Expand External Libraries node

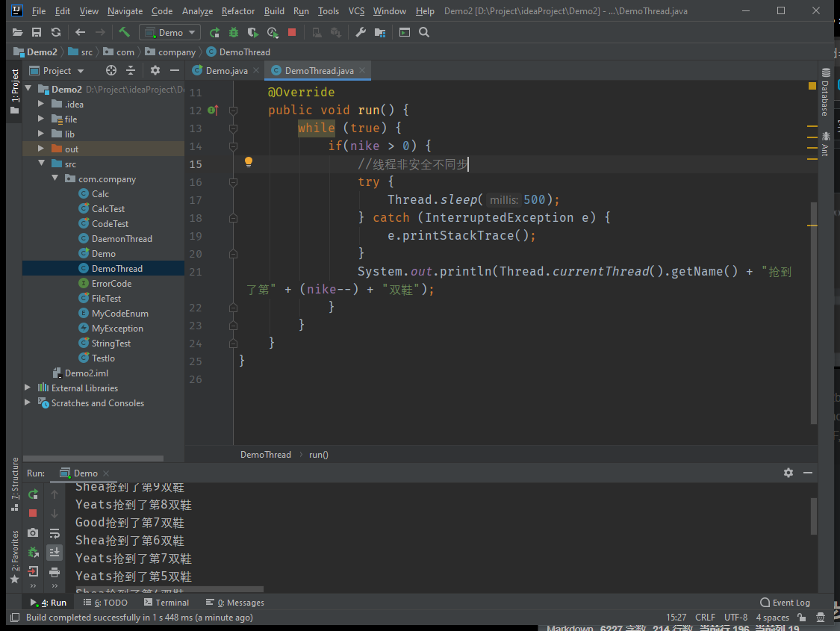(28, 388)
